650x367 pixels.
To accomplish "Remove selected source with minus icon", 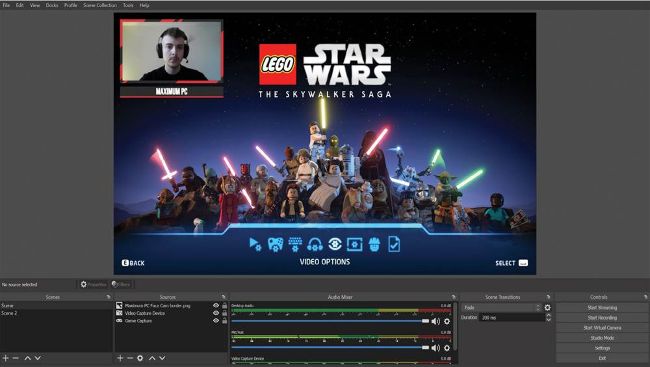I will pyautogui.click(x=130, y=358).
